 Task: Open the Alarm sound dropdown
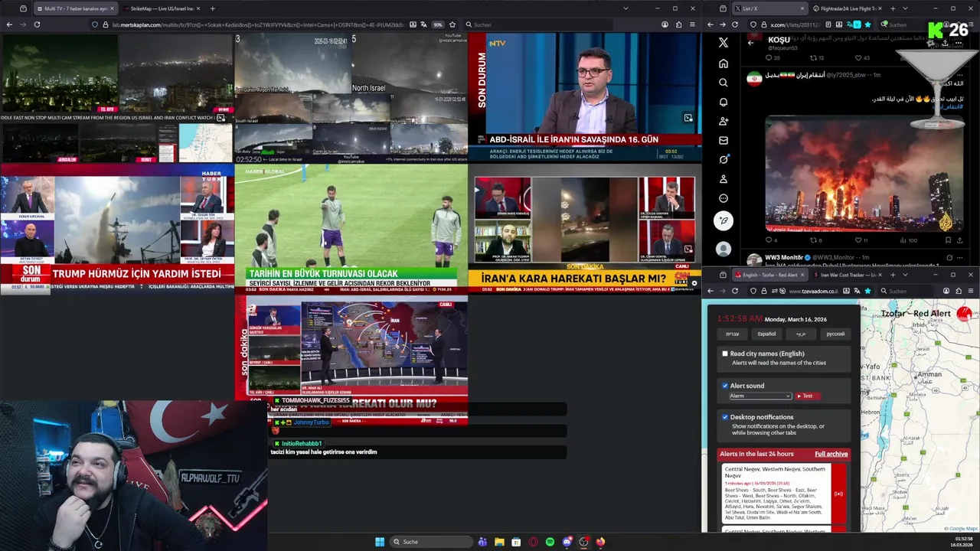(759, 396)
